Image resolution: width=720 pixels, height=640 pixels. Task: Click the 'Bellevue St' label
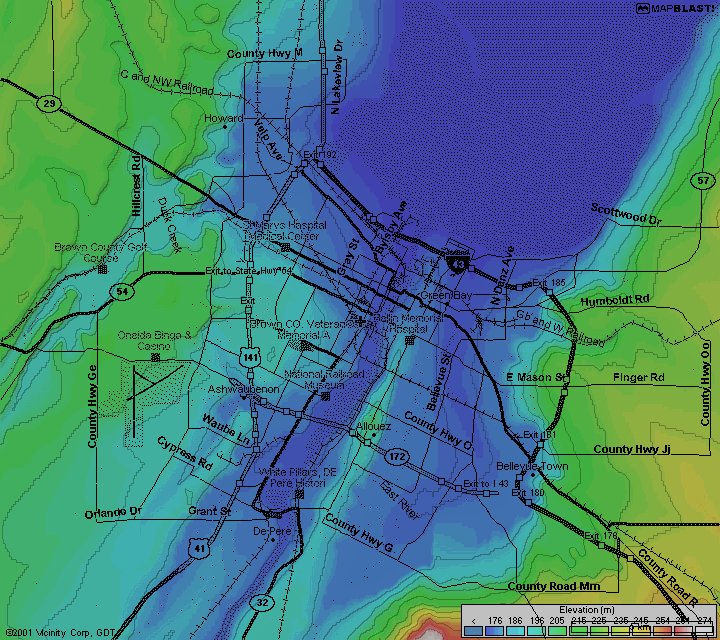[439, 381]
